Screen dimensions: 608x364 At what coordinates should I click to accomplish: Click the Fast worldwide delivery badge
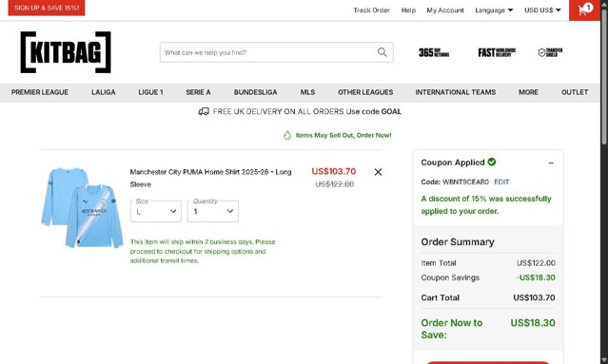click(497, 52)
